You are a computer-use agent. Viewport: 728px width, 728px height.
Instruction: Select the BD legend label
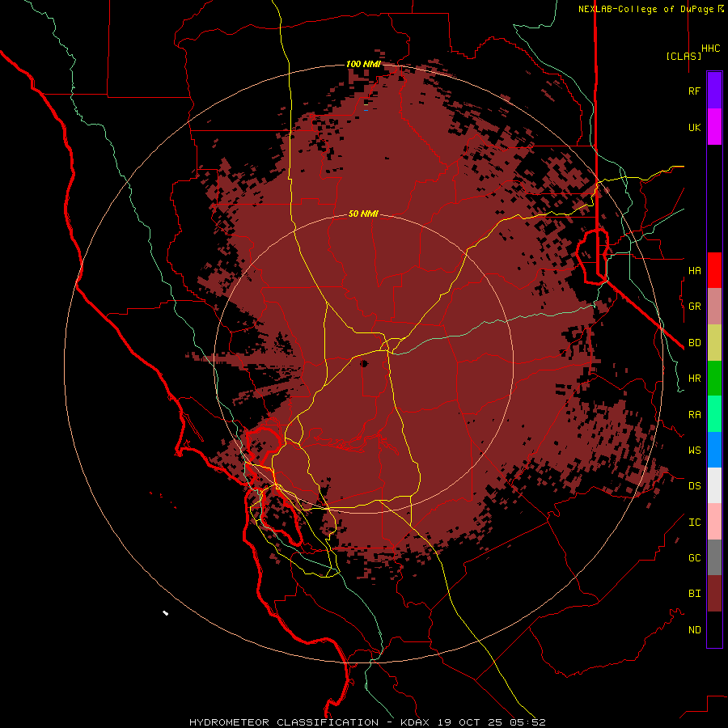coord(694,343)
